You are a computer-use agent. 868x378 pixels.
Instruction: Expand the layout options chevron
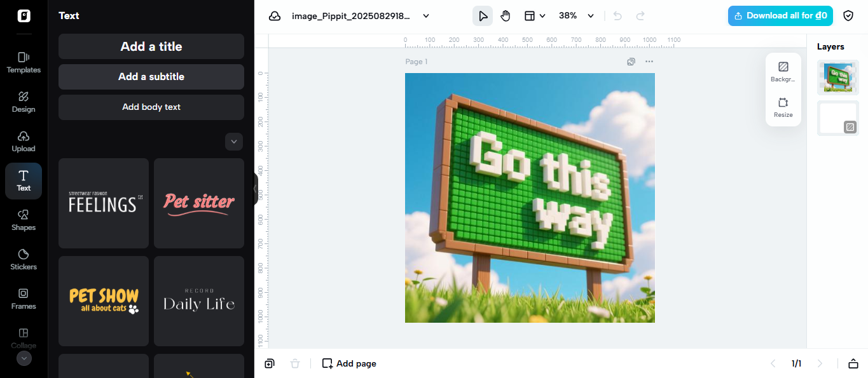(542, 16)
